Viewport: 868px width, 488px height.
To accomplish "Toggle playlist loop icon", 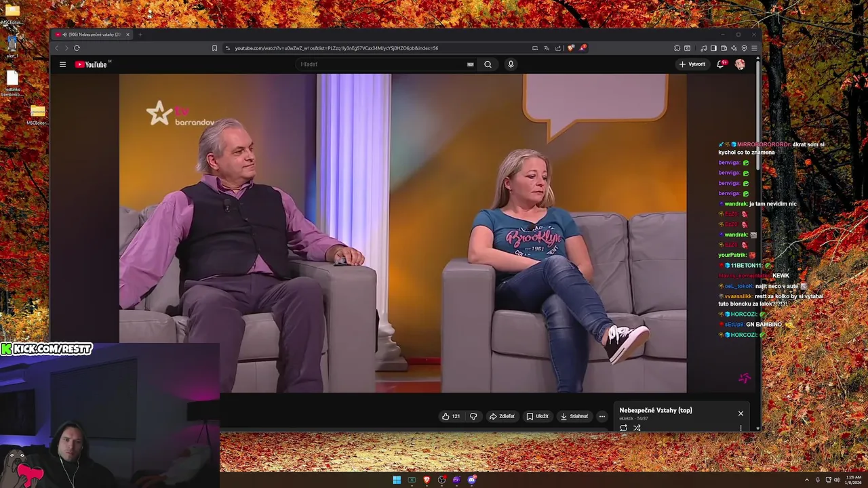I will [623, 428].
